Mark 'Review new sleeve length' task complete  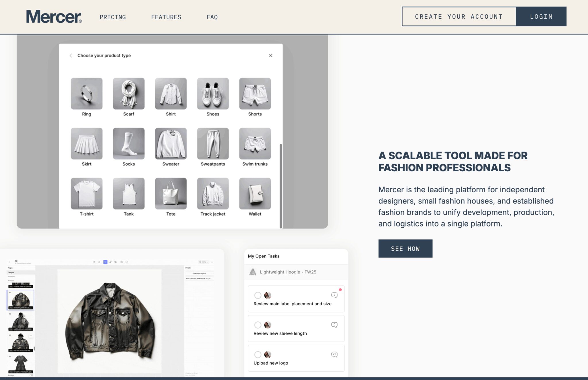pos(258,325)
